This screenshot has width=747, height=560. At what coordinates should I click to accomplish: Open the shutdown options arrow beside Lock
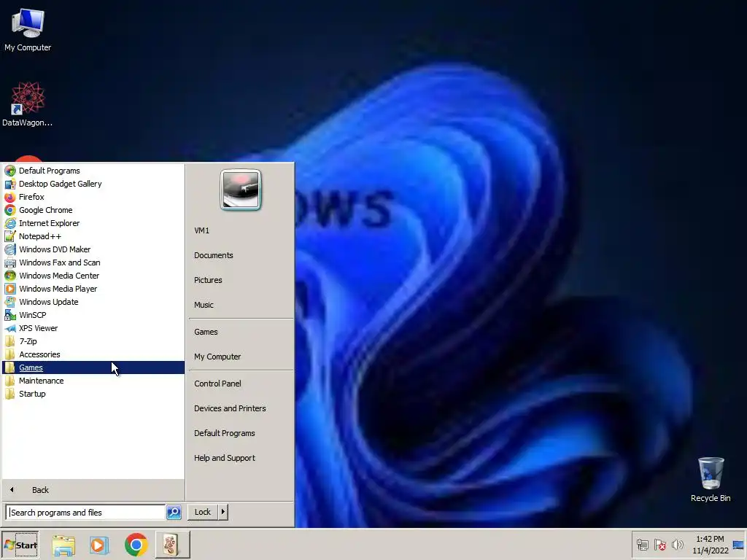(223, 512)
